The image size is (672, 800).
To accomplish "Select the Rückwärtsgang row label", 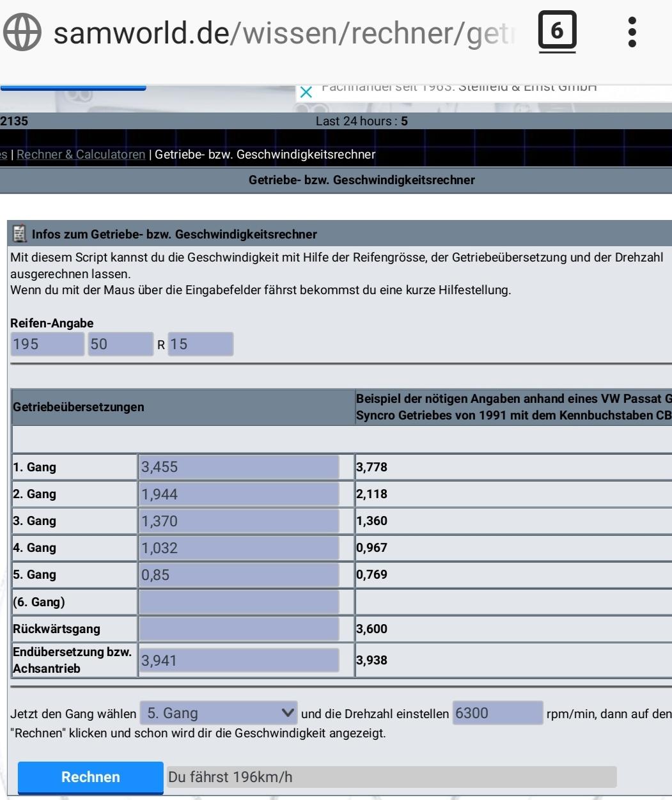I will [57, 629].
